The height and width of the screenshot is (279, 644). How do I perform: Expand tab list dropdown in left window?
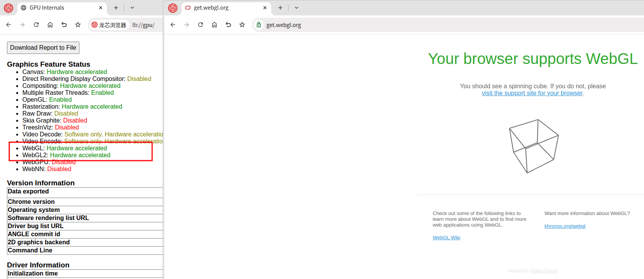pos(132,8)
